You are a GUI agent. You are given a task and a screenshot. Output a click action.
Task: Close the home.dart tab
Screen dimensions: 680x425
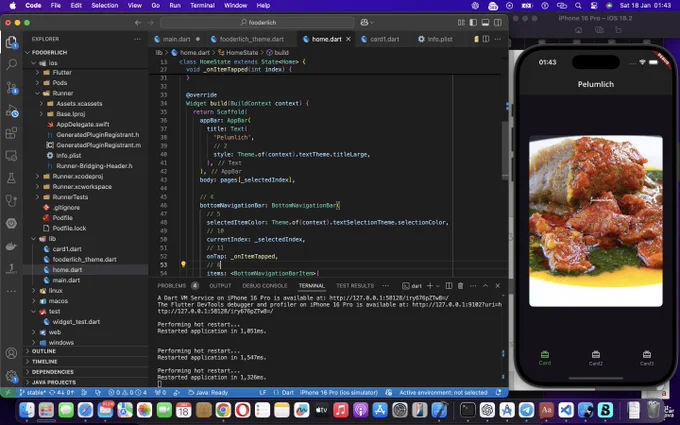[348, 39]
